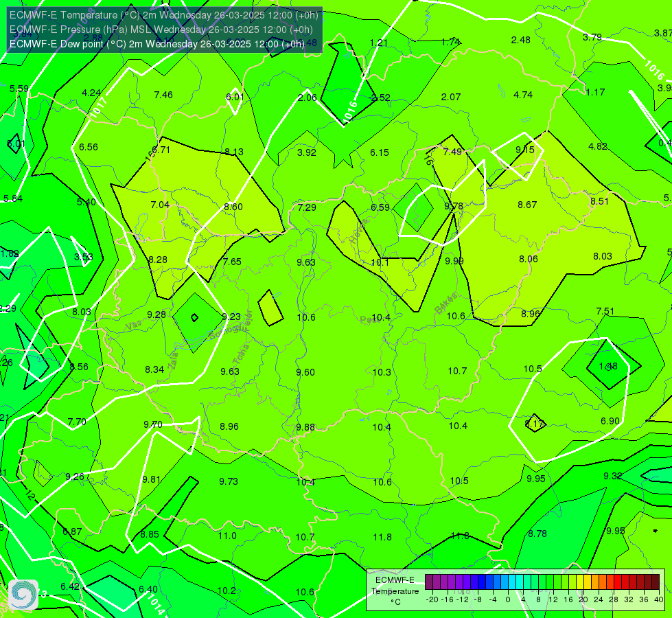Click the 7.04 temperature value
Image resolution: width=672 pixels, height=618 pixels.
tap(160, 205)
